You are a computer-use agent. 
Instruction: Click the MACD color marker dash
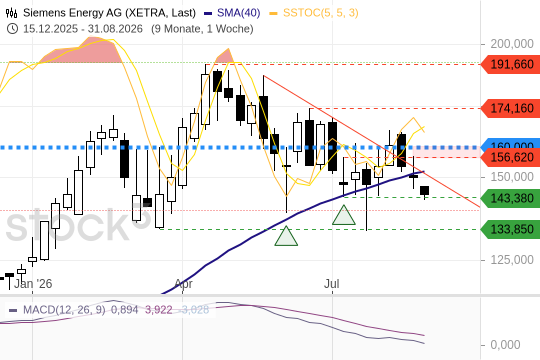[x=13, y=310]
